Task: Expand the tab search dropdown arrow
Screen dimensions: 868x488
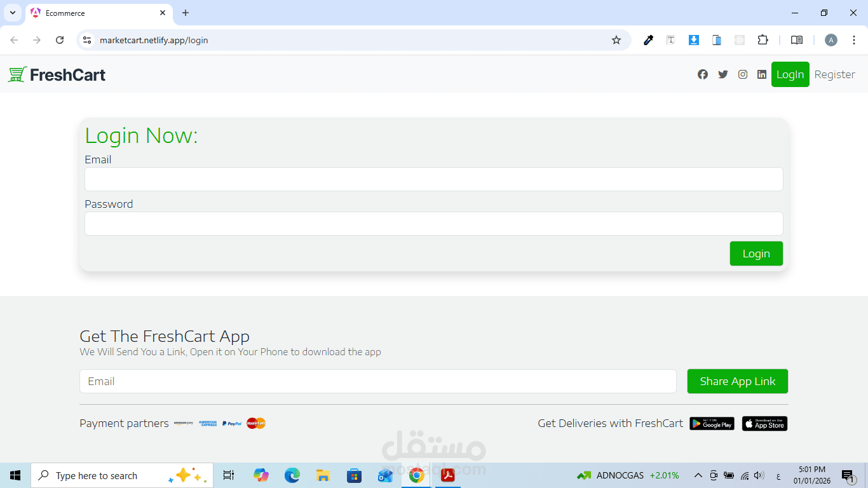Action: (12, 13)
